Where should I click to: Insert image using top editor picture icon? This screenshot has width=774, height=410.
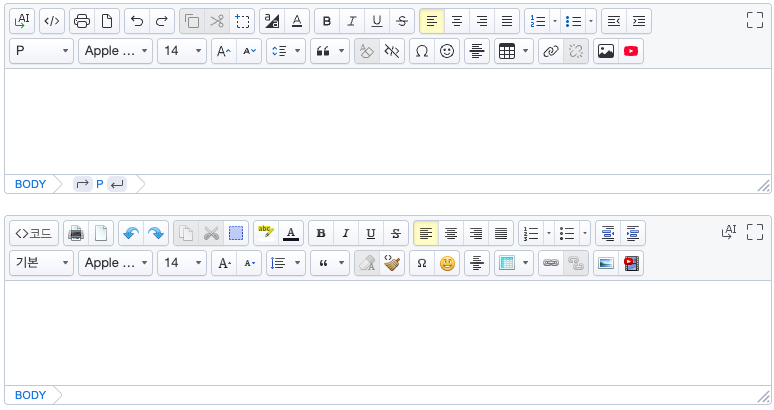(x=605, y=51)
